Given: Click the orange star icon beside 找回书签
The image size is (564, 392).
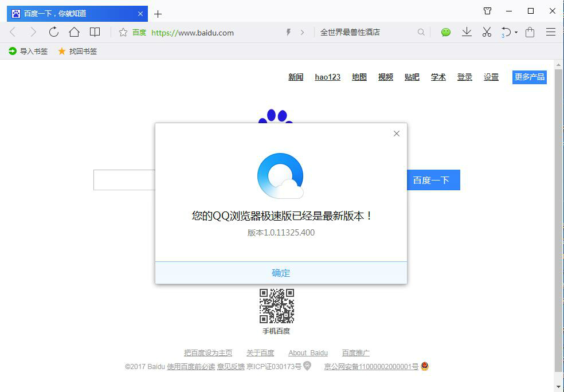Looking at the screenshot, I should [x=62, y=51].
